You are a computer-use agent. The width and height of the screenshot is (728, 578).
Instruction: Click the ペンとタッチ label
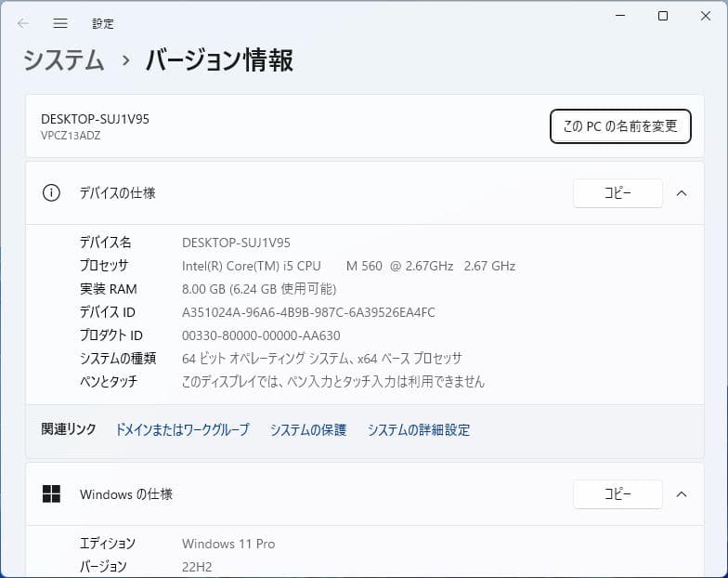(109, 381)
